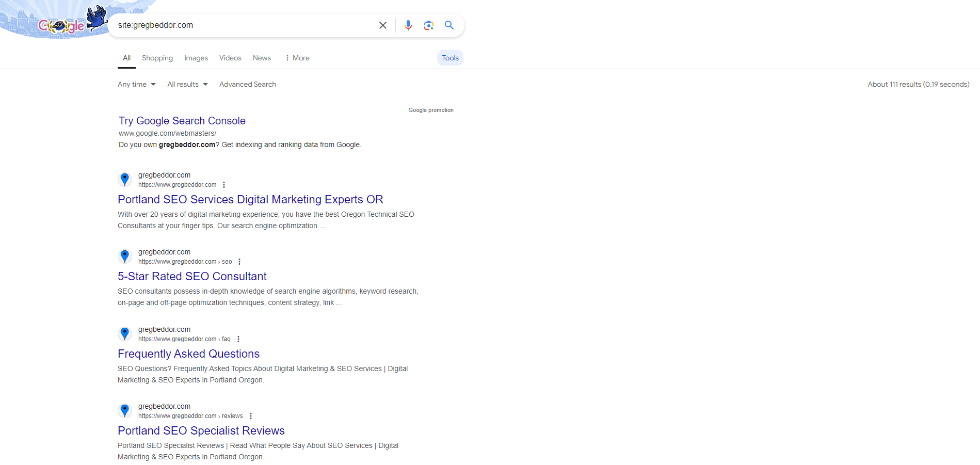The height and width of the screenshot is (465, 980).
Task: Open Portland SEO Services Digital Marketing Experts result
Action: [x=250, y=199]
